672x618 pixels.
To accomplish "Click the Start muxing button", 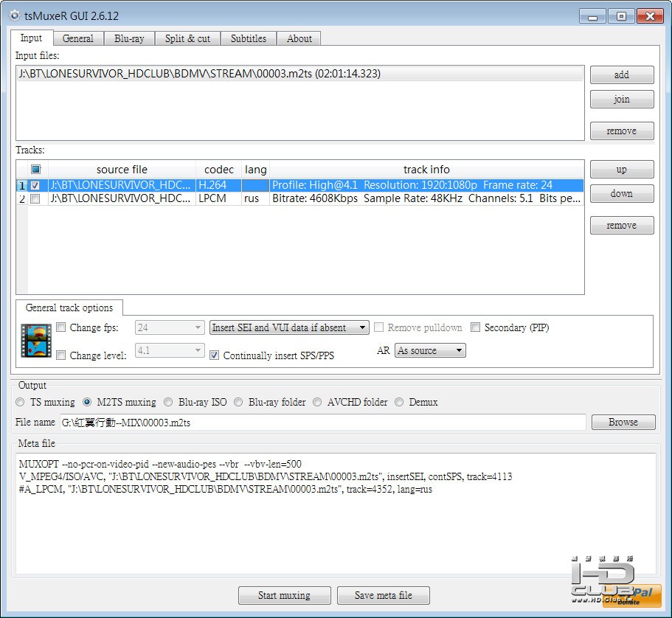I will [285, 595].
